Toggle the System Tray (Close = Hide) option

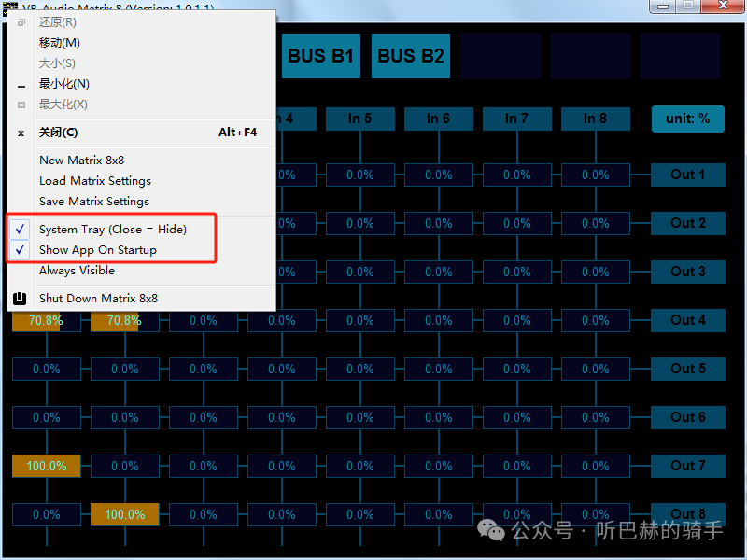pos(112,230)
